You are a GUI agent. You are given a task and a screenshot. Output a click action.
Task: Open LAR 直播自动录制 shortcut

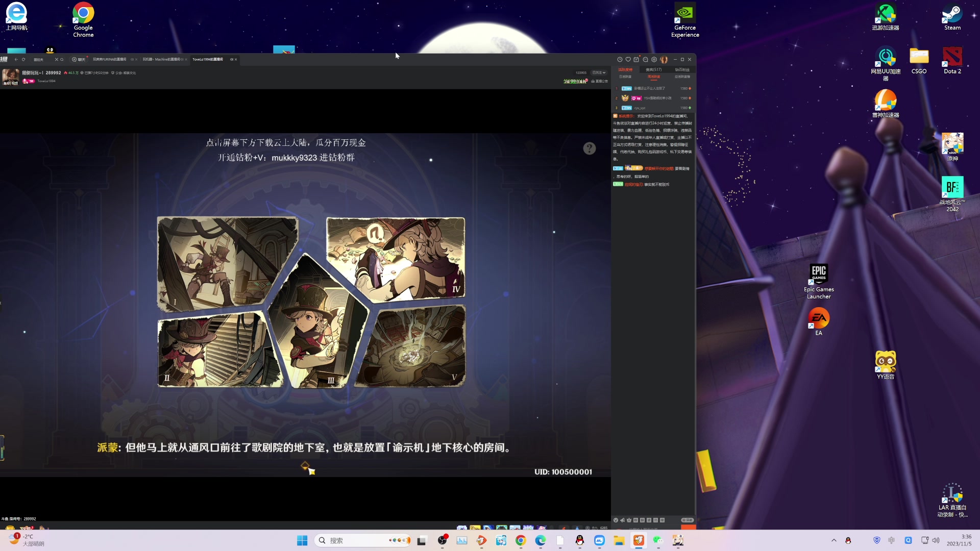952,500
